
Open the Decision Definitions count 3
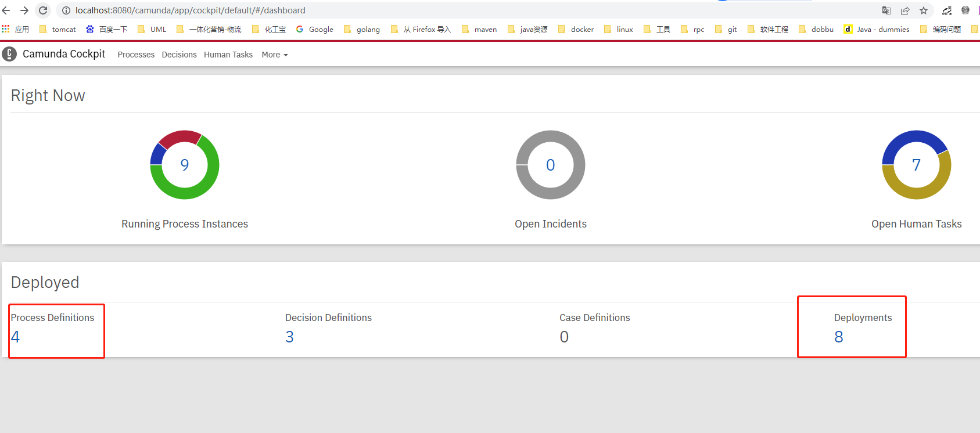point(289,337)
